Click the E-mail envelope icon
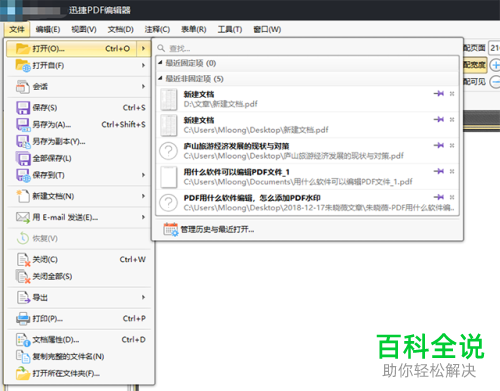Viewport: 500px width, 391px height. 23,217
